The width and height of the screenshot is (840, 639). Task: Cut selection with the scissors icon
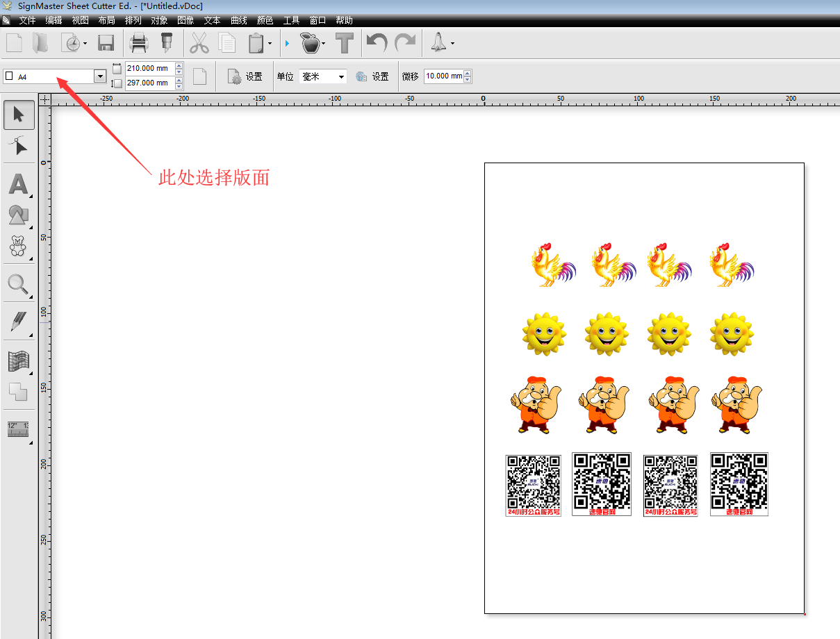click(x=199, y=43)
